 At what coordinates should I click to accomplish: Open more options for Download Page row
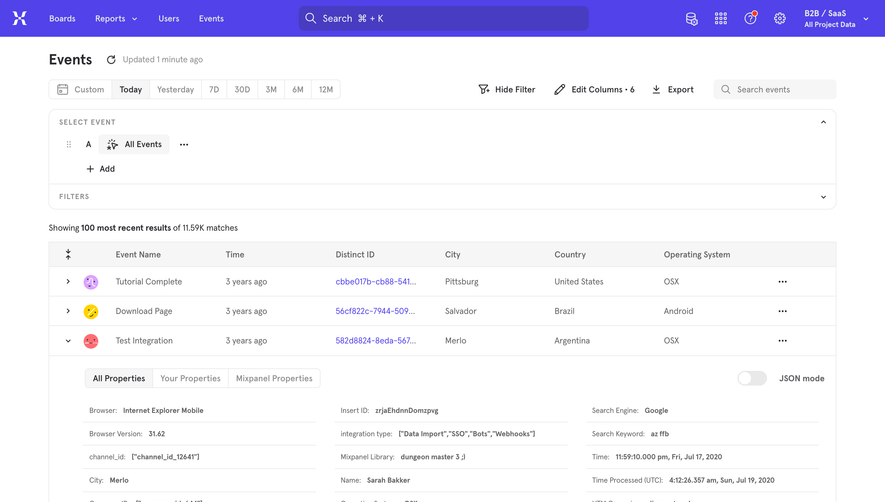(x=782, y=311)
